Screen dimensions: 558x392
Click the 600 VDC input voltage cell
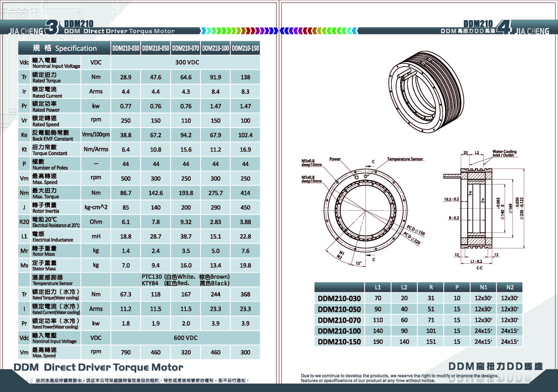point(185,338)
